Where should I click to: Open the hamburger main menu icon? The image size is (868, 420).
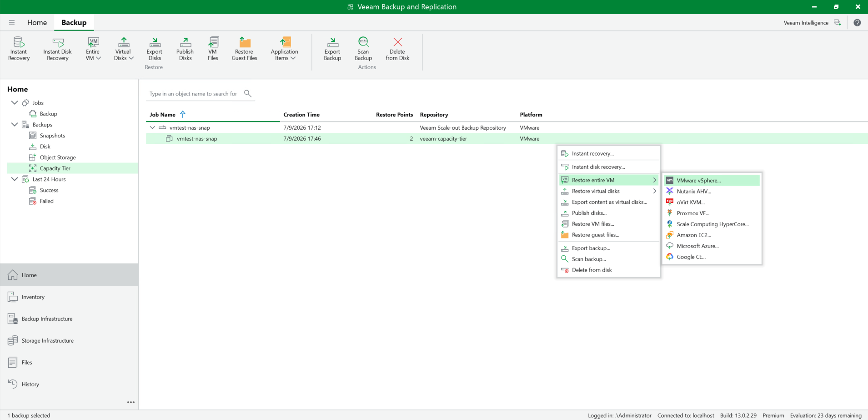(x=12, y=22)
